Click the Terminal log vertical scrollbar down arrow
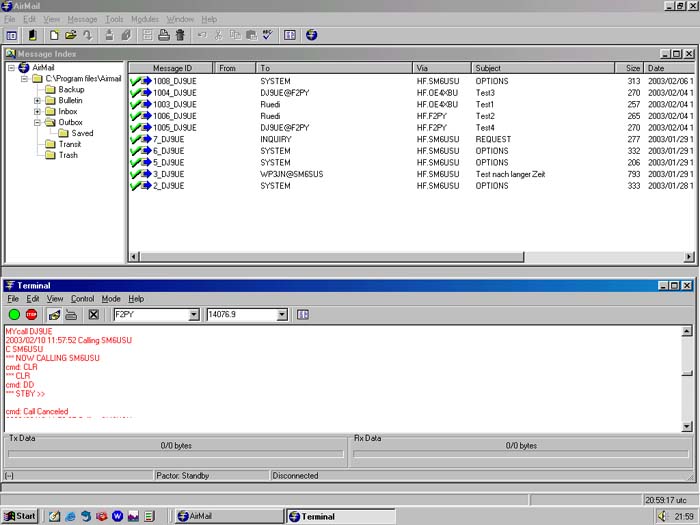This screenshot has height=525, width=700. (686, 427)
